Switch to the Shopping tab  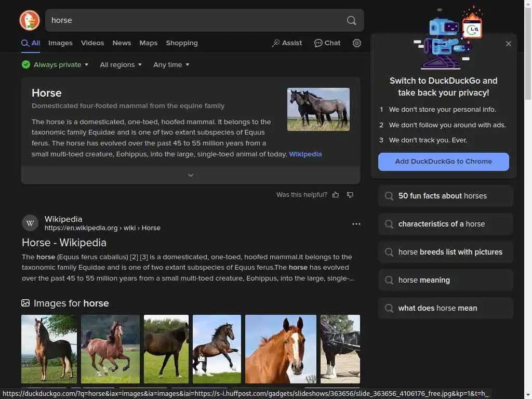click(182, 43)
